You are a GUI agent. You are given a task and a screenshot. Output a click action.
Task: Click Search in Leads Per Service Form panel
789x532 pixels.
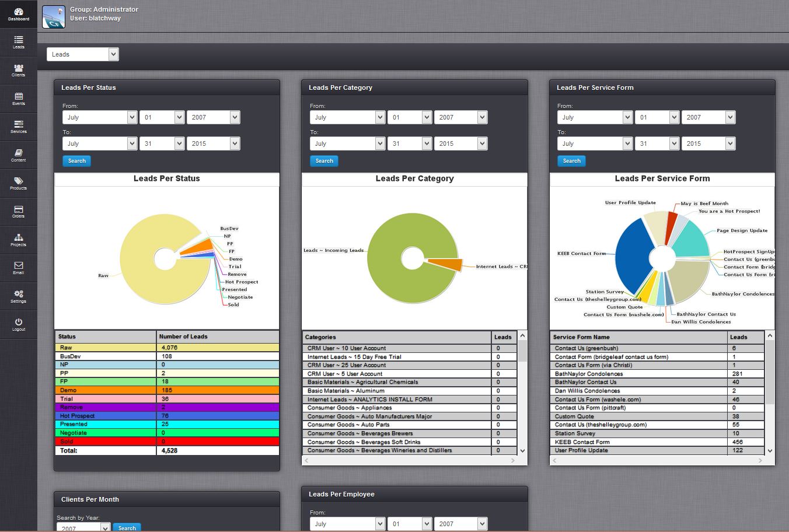pyautogui.click(x=571, y=161)
